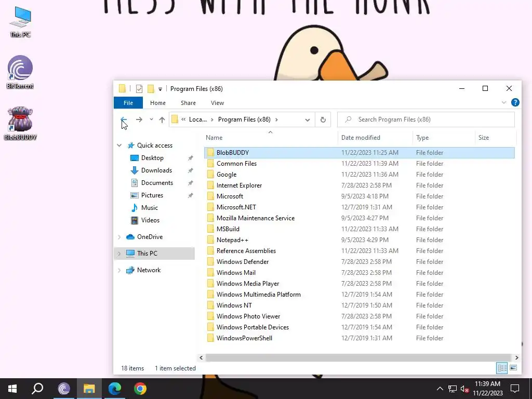Click the Search Program Files (x86) box
This screenshot has height=399, width=532.
[426, 119]
